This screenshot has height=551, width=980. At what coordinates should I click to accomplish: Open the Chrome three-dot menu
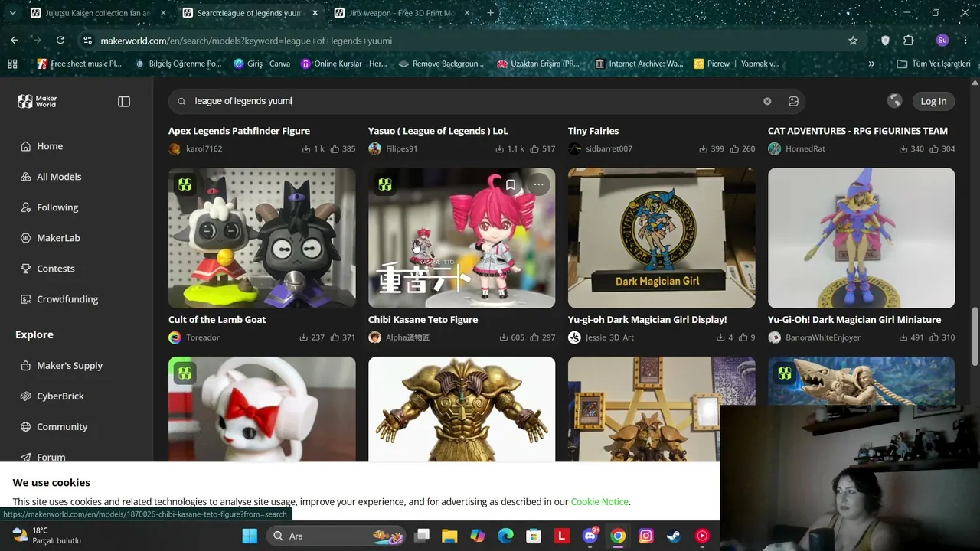(x=966, y=41)
